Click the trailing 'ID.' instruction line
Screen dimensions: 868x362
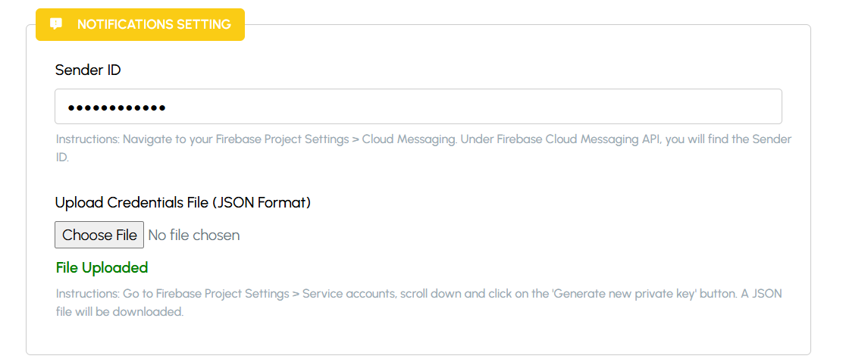click(63, 157)
